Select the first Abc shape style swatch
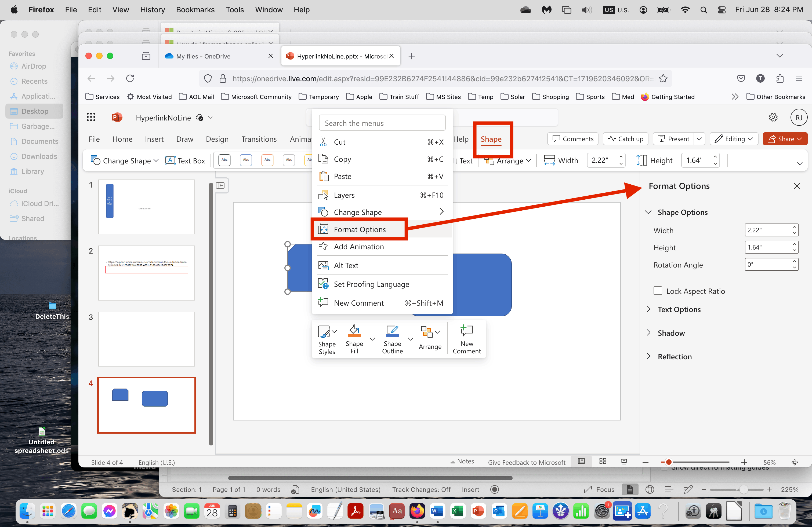Screen dimensions: 812x527 (x=224, y=160)
